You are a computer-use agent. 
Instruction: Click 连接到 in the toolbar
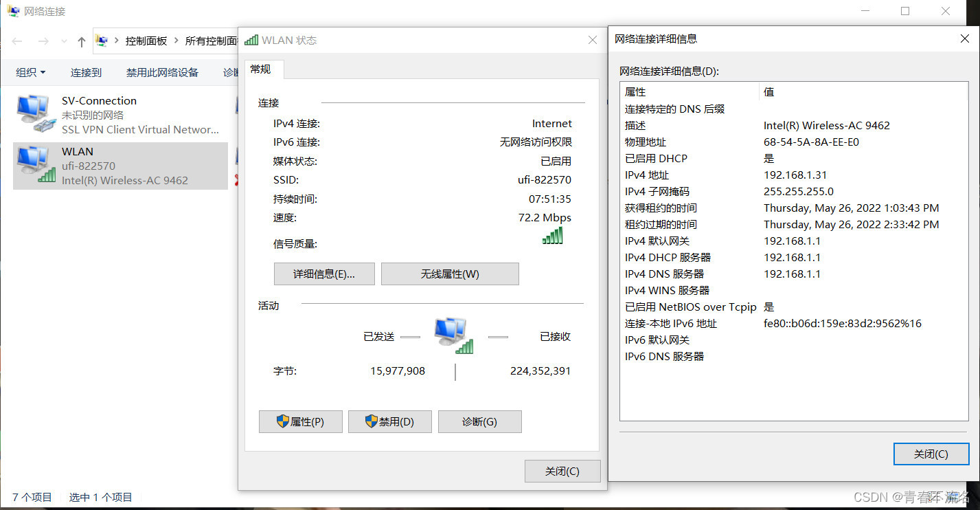[85, 71]
